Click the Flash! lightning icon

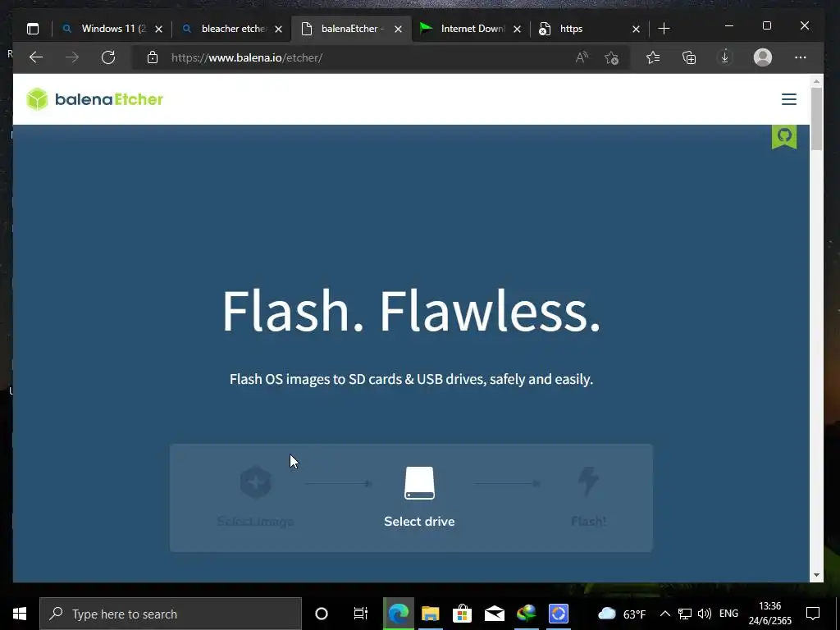point(588,481)
